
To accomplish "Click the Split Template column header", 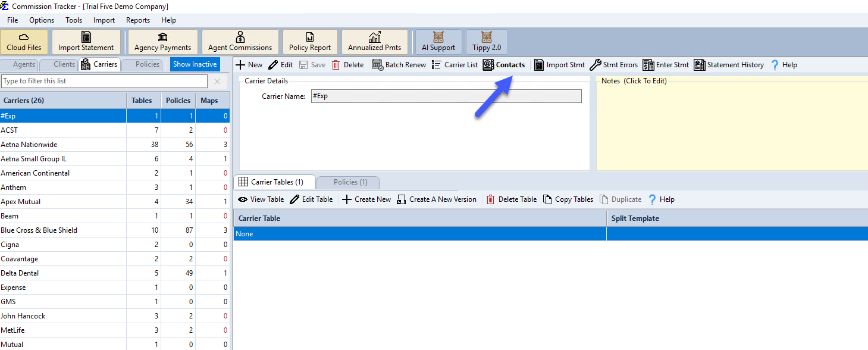I will [737, 218].
